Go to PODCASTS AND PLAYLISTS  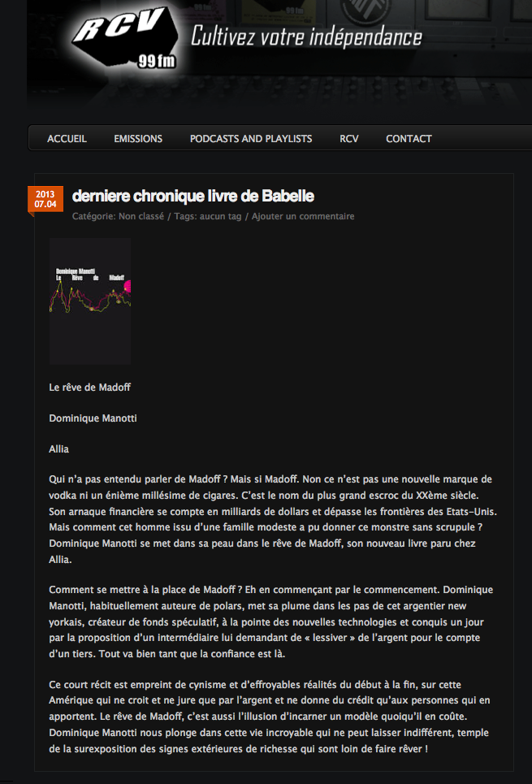pyautogui.click(x=251, y=138)
